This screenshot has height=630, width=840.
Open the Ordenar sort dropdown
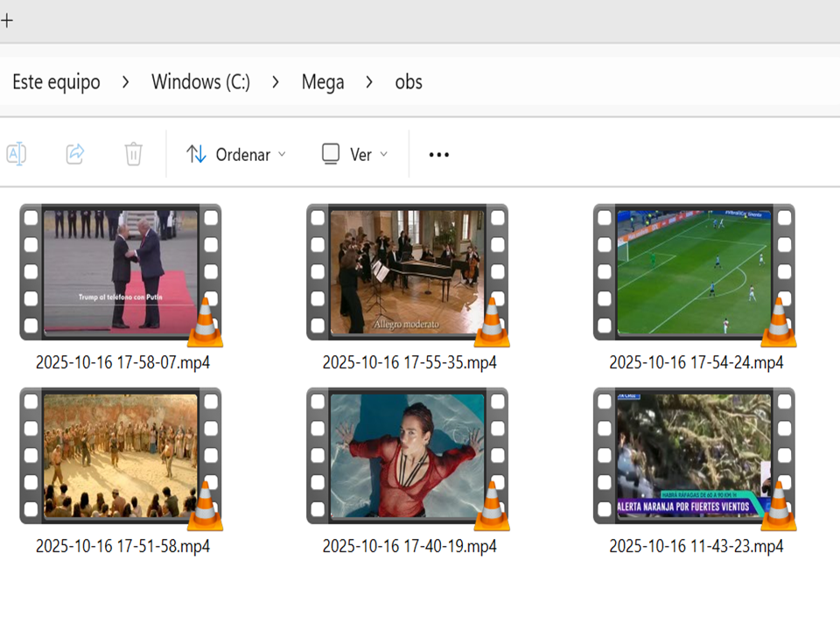coord(236,155)
